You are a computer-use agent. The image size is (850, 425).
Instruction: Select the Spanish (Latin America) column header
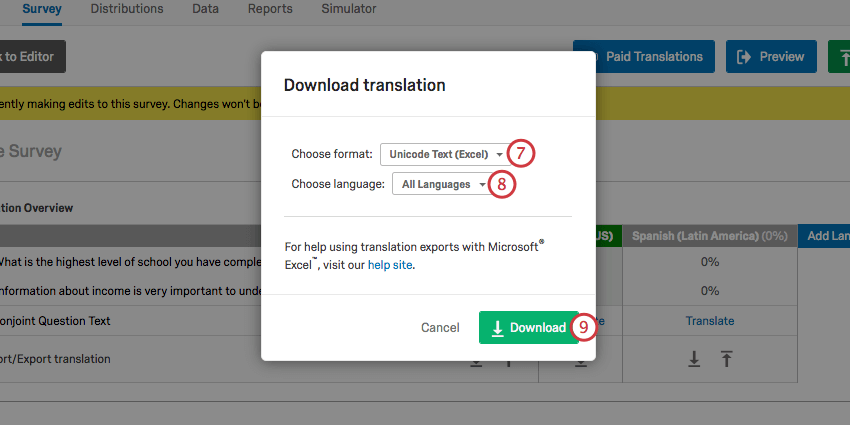pyautogui.click(x=710, y=236)
